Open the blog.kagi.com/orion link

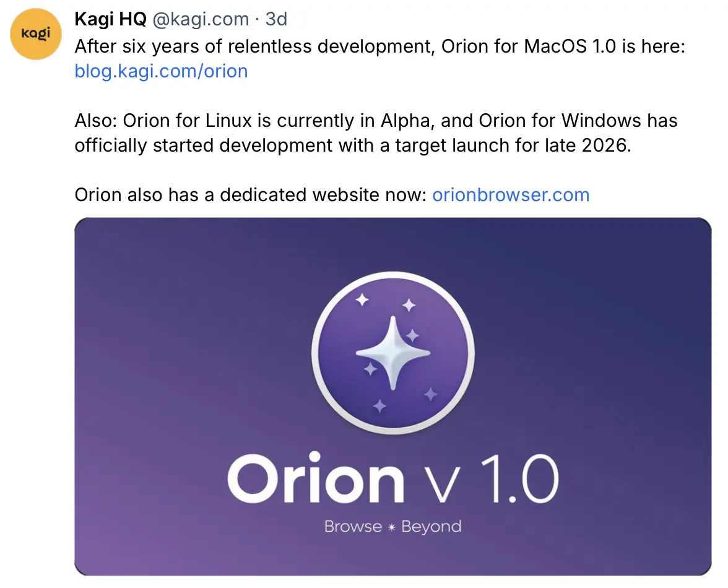tap(161, 71)
